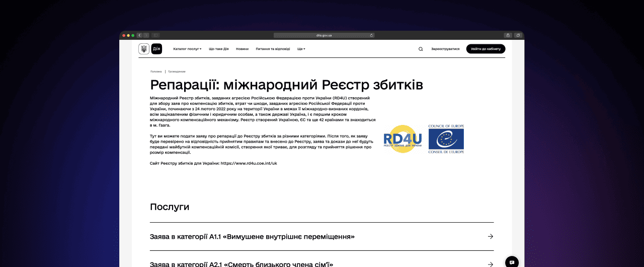The height and width of the screenshot is (267, 644).
Task: Click the Ukrainian trident emblem logo
Action: coord(144,49)
